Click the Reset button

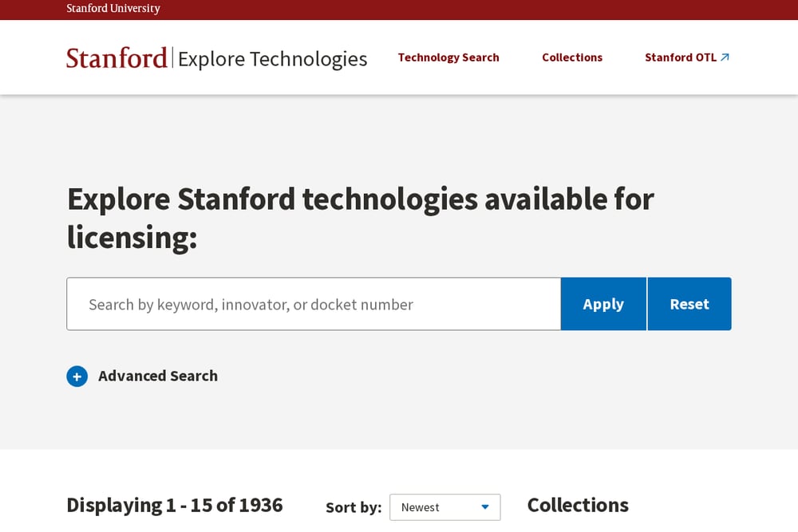pyautogui.click(x=689, y=304)
